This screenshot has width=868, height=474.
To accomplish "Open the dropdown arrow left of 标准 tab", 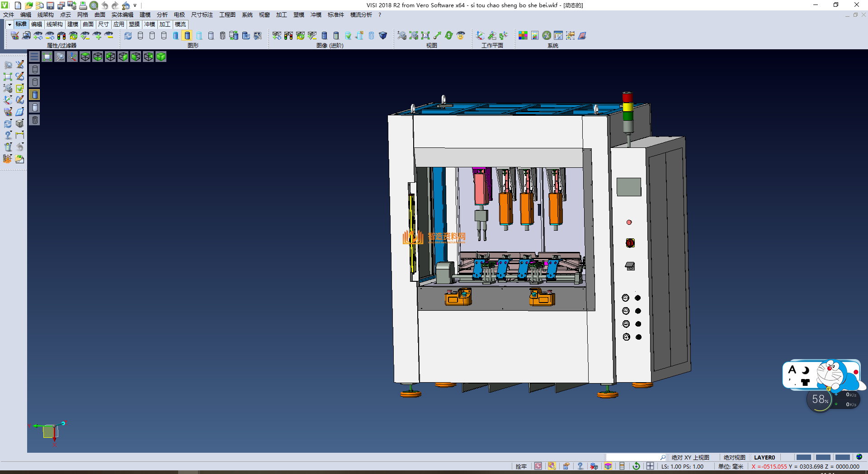I will (x=9, y=24).
